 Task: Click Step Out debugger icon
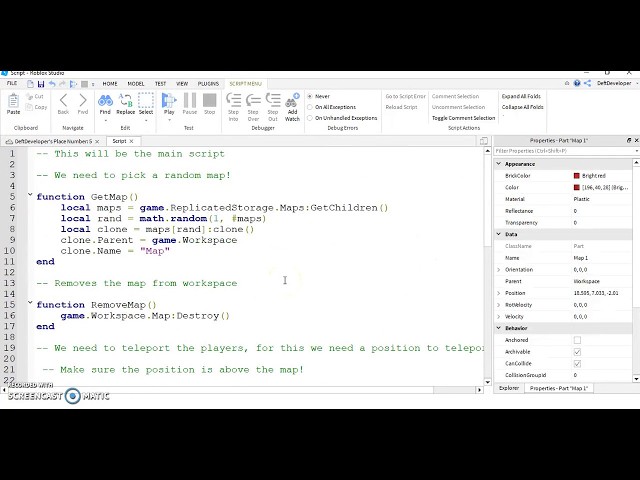coord(273,100)
